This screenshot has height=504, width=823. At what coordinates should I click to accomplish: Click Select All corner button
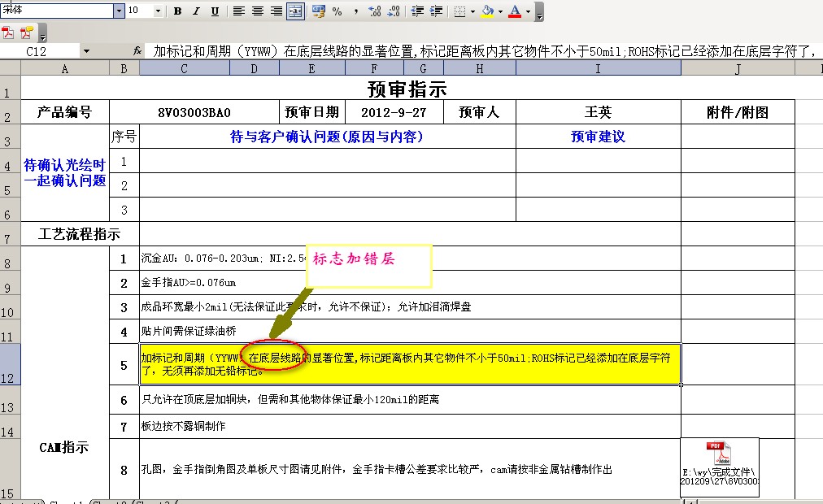pos(10,68)
